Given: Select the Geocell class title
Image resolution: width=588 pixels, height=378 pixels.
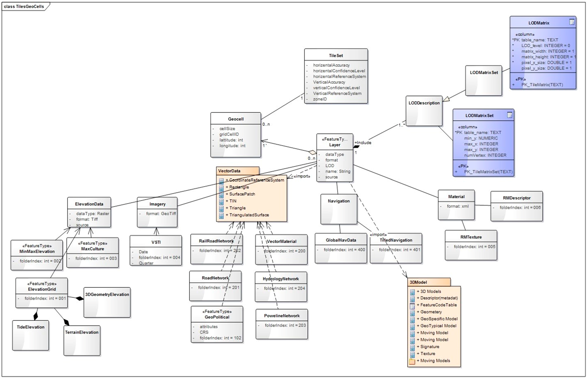Looking at the screenshot, I should pos(236,119).
